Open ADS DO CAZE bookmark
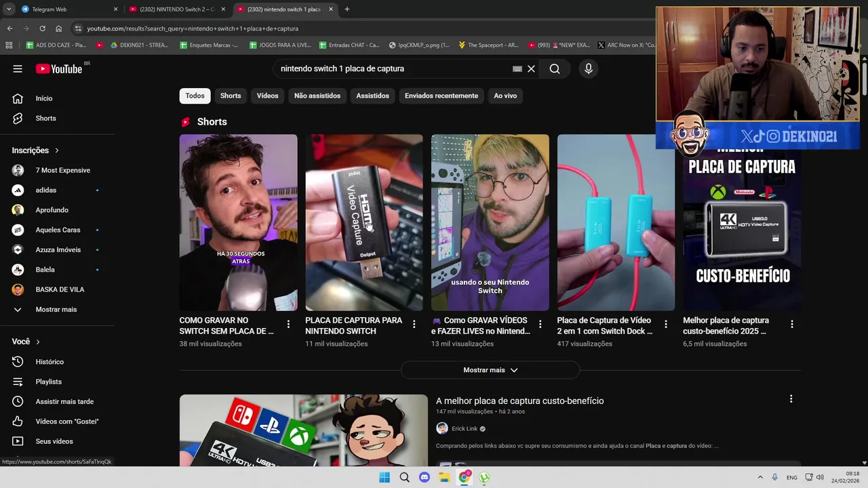Image resolution: width=868 pixels, height=488 pixels. [x=56, y=45]
